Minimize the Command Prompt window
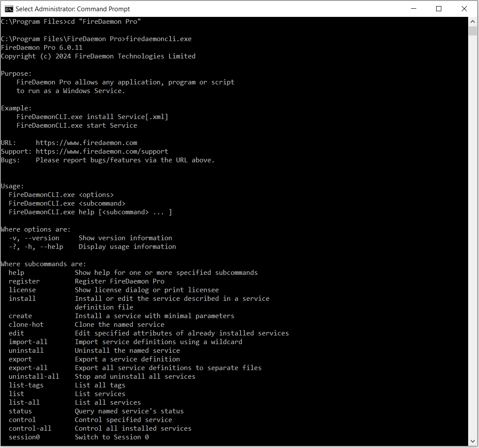This screenshot has height=448, width=479. tap(414, 9)
